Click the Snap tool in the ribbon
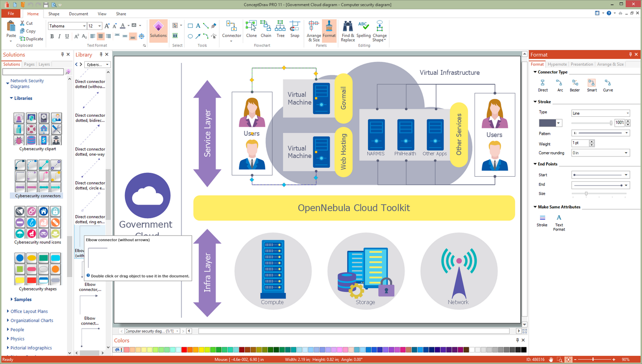This screenshot has height=364, width=642. tap(295, 29)
